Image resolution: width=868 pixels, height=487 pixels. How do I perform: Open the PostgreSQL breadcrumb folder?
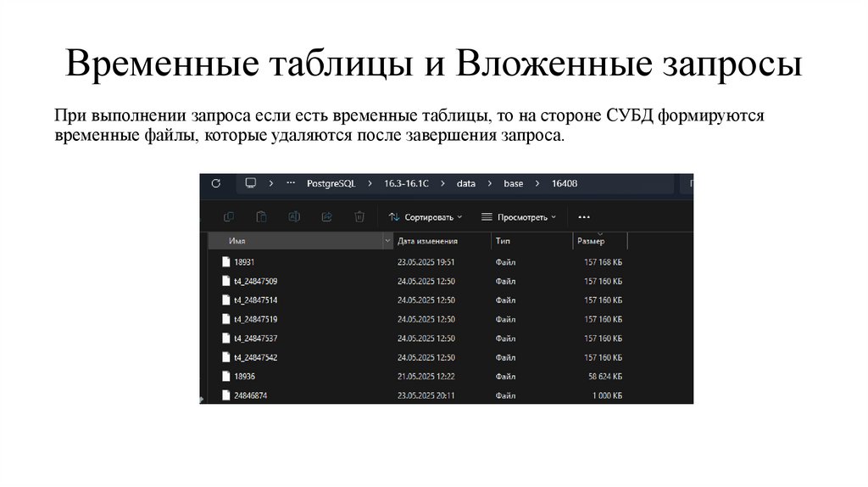pos(331,183)
